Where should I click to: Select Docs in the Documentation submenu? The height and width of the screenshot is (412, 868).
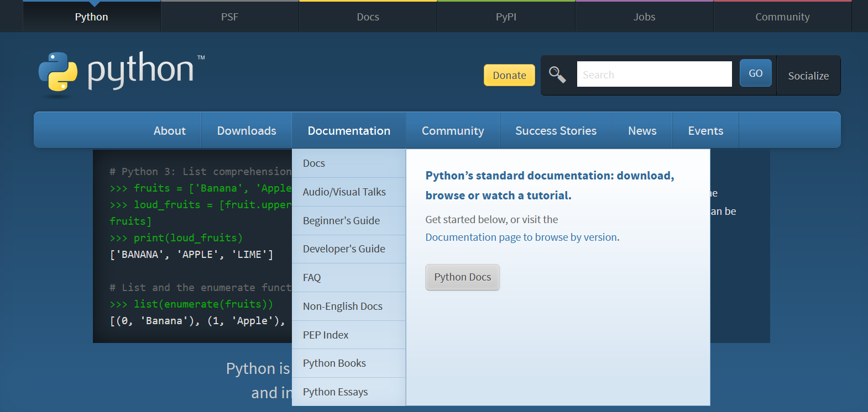point(349,163)
